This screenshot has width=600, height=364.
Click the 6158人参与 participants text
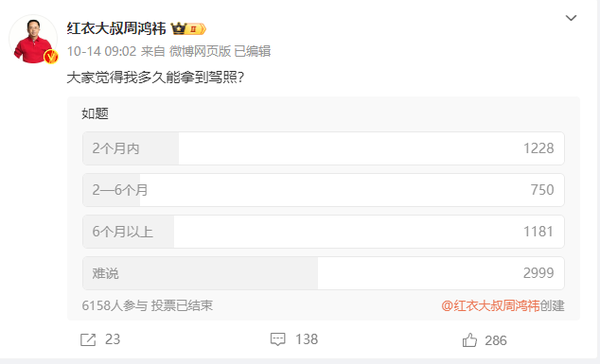click(115, 305)
